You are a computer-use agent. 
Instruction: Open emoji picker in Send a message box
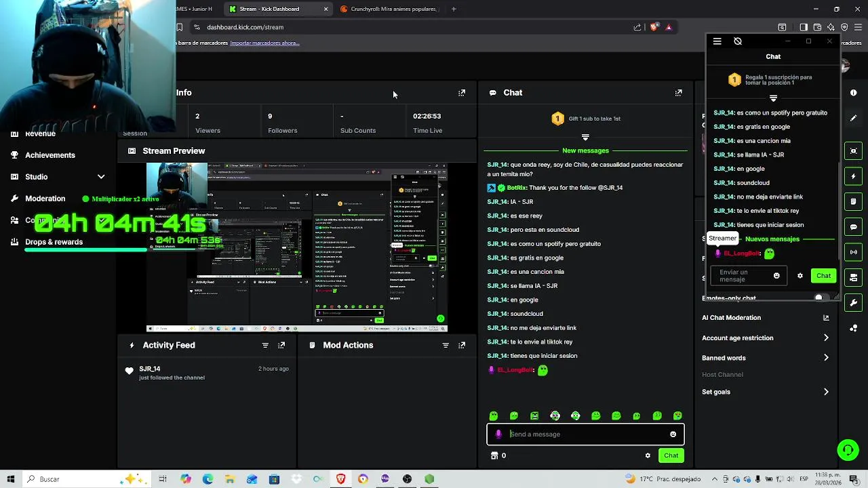point(673,434)
